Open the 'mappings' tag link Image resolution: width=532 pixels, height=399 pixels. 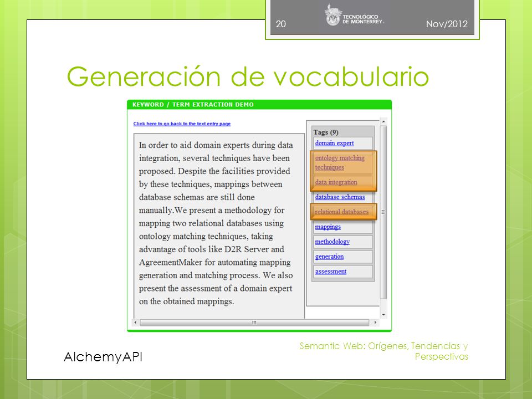[x=328, y=227]
